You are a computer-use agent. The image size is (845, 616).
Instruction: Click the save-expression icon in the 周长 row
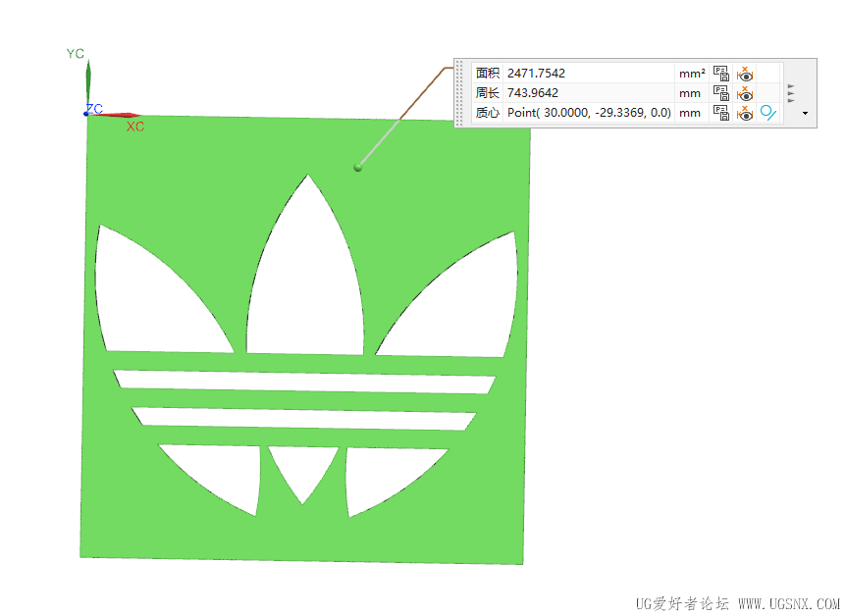[x=721, y=92]
